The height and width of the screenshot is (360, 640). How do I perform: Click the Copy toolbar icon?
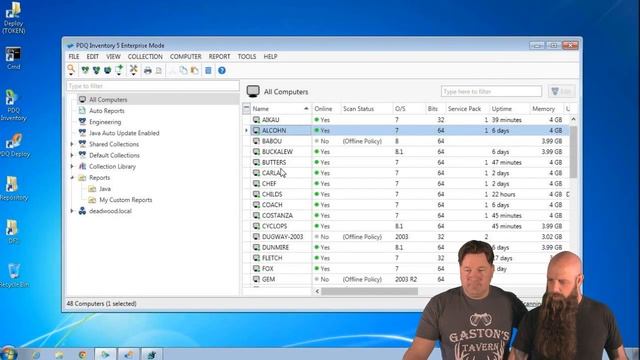coord(183,71)
